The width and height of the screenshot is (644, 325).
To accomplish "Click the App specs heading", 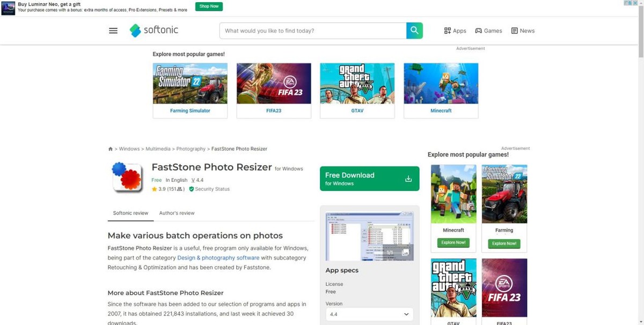I will click(342, 270).
